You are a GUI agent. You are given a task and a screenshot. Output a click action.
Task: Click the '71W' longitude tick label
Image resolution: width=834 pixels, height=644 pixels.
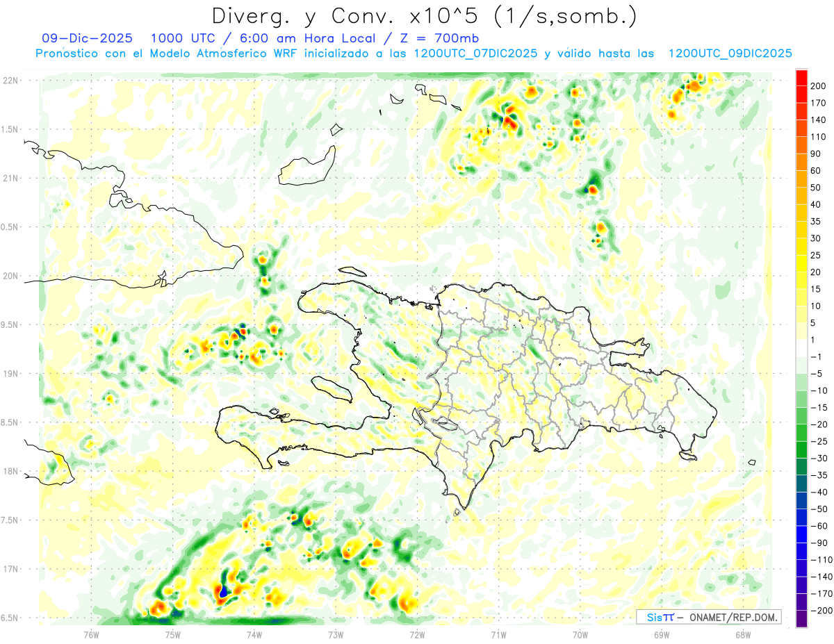498,634
